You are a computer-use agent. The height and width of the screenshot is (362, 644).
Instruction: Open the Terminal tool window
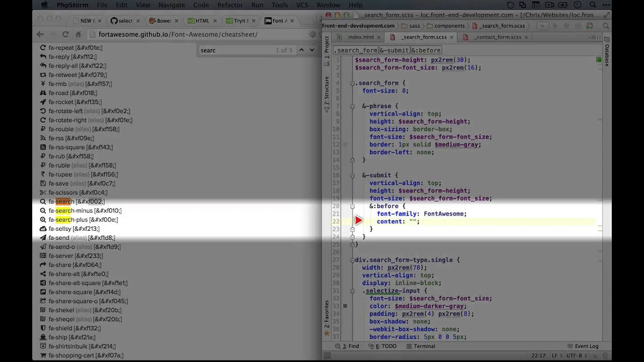pos(421,346)
